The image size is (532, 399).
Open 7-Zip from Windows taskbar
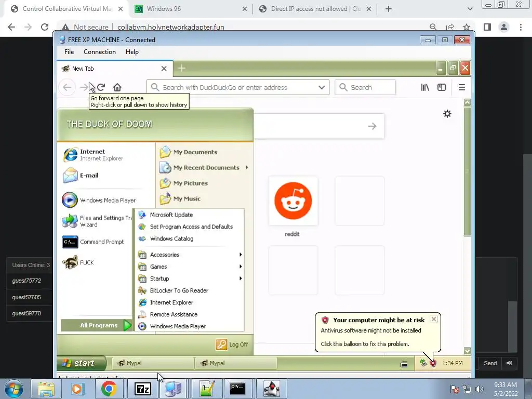pyautogui.click(x=142, y=389)
